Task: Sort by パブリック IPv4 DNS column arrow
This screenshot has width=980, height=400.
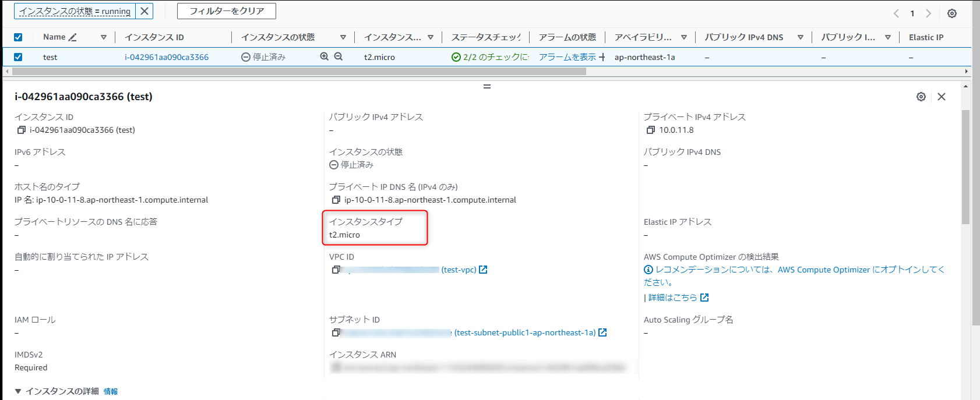Action: [x=801, y=37]
